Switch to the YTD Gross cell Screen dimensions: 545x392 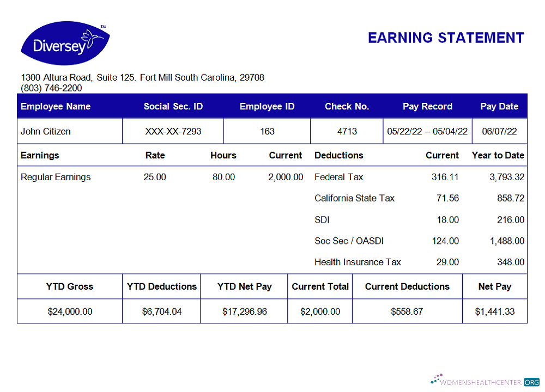69,286
